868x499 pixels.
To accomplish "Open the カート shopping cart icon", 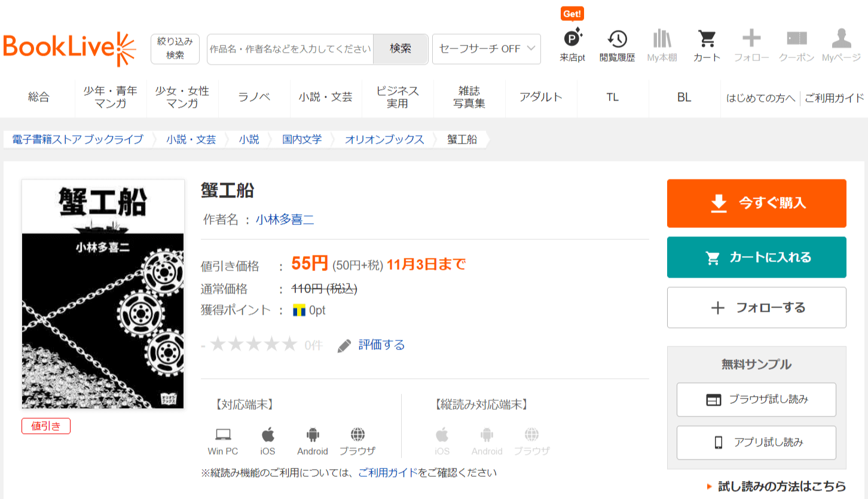I will pos(707,39).
